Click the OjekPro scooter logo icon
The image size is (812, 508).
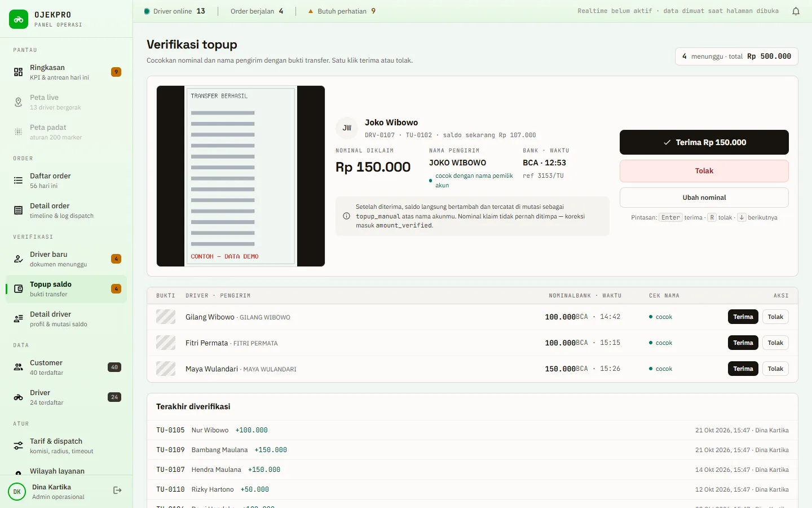19,19
